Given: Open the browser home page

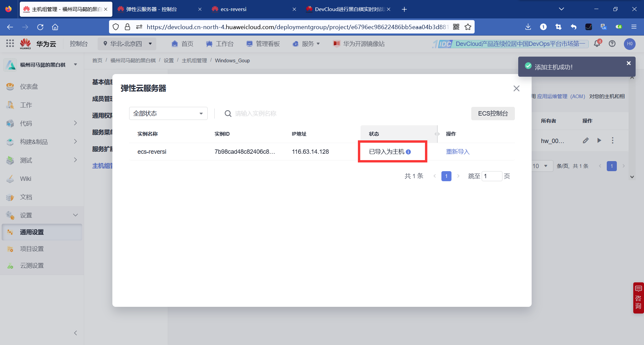Looking at the screenshot, I should coord(55,27).
